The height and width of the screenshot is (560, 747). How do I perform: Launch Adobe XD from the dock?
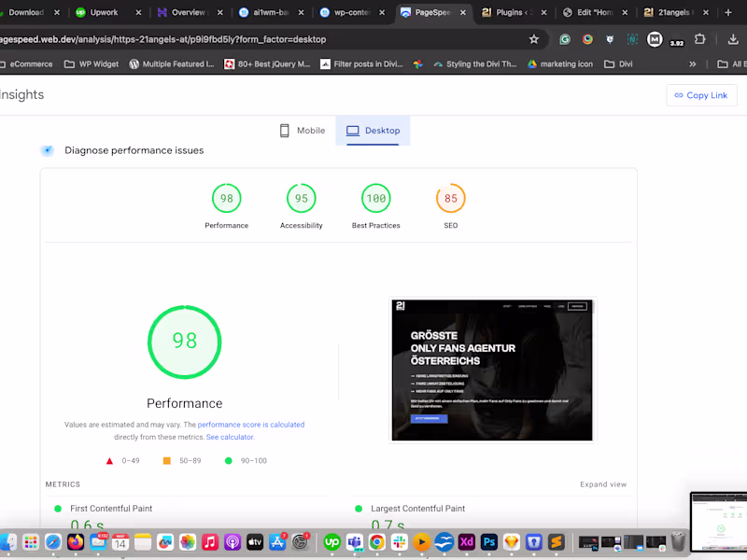(466, 541)
